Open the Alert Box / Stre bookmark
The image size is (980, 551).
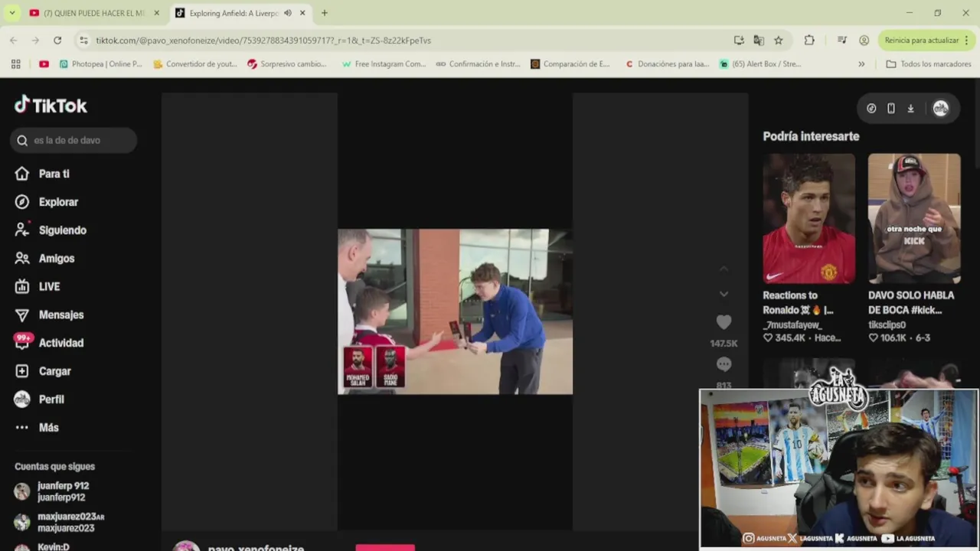point(760,64)
